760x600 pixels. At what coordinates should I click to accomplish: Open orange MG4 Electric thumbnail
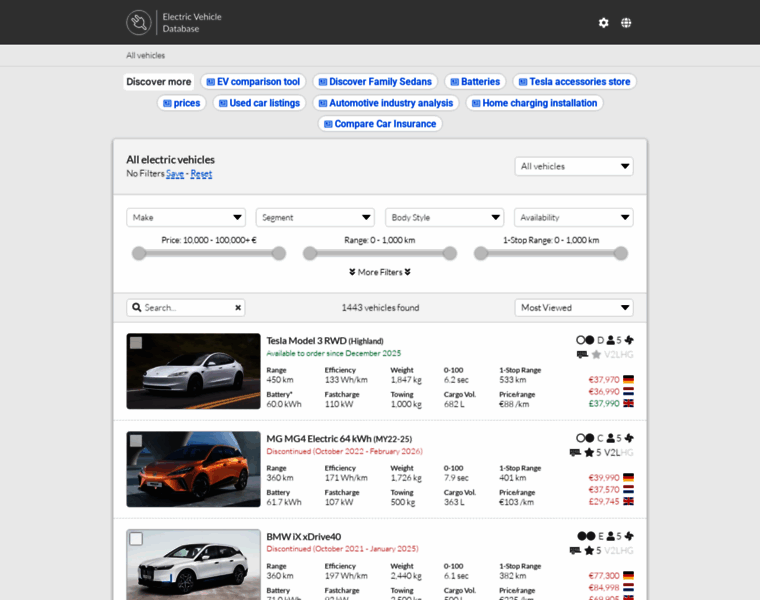193,469
